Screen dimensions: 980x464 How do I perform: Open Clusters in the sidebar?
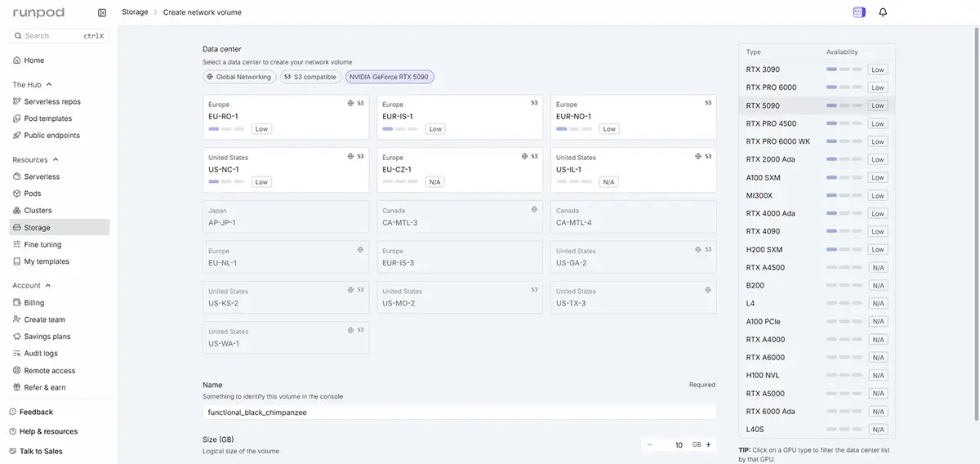tap(38, 211)
